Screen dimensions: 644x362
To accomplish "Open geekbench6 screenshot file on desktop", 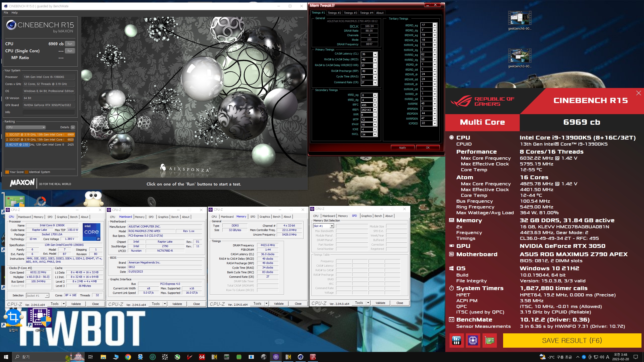I will [519, 21].
